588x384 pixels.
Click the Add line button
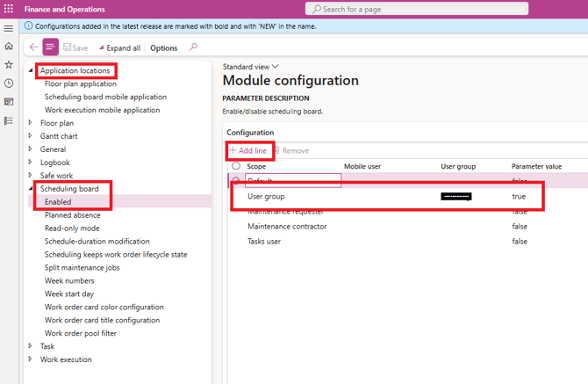[248, 150]
